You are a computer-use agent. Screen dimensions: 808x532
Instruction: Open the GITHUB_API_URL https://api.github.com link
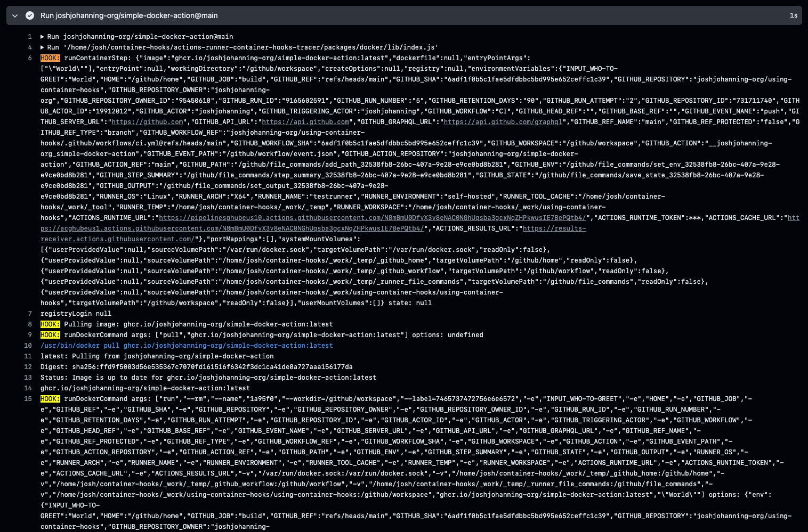click(x=305, y=122)
